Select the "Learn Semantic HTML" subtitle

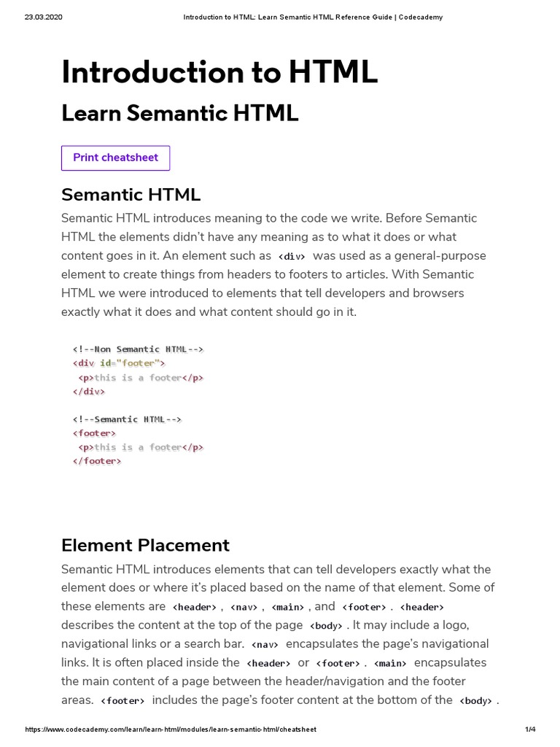(180, 114)
